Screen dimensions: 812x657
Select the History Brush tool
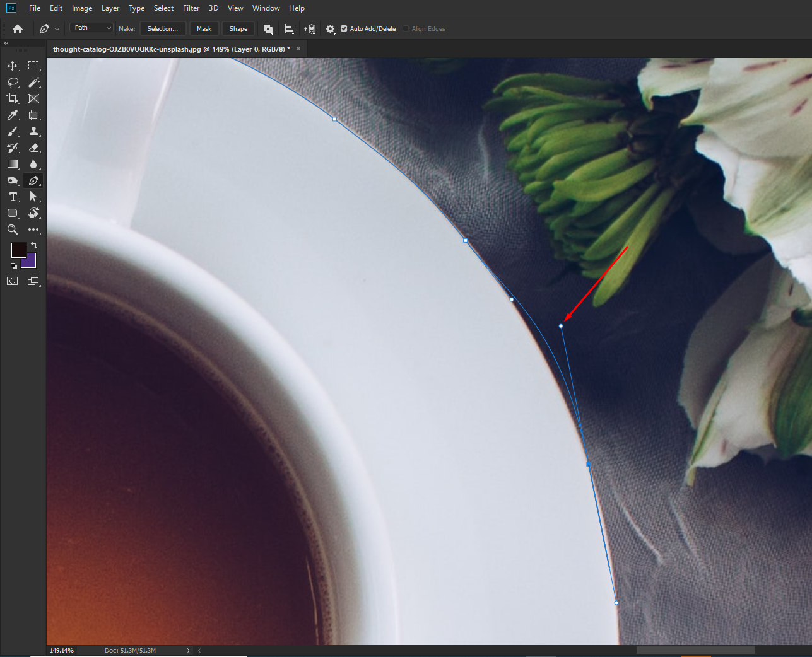coord(13,148)
